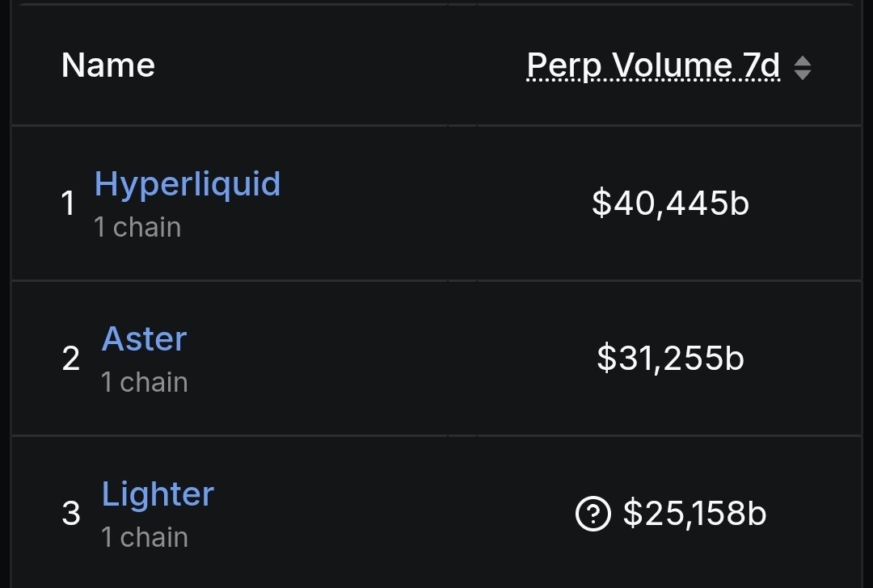Sort by the Perp Volume 7d header text
This screenshot has width=873, height=588.
click(x=653, y=65)
